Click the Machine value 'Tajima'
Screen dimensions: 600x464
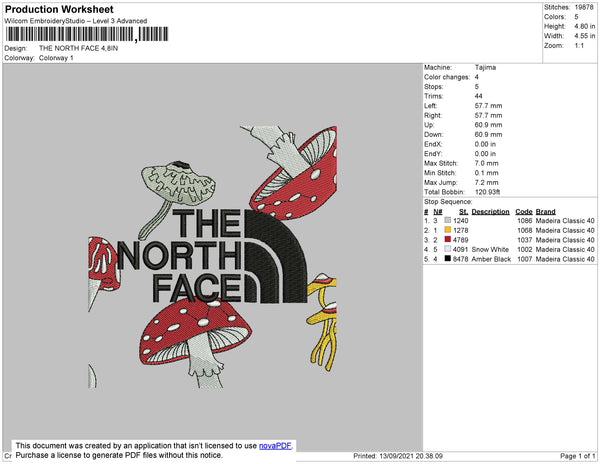click(485, 67)
